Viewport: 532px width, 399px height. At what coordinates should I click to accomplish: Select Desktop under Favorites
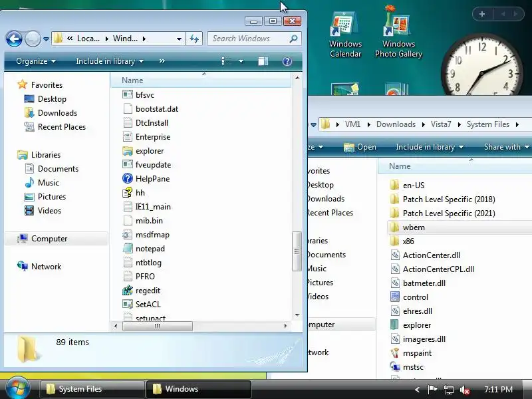point(52,99)
